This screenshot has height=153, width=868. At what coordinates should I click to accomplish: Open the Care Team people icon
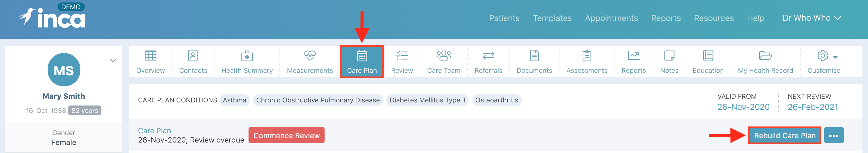tap(444, 56)
